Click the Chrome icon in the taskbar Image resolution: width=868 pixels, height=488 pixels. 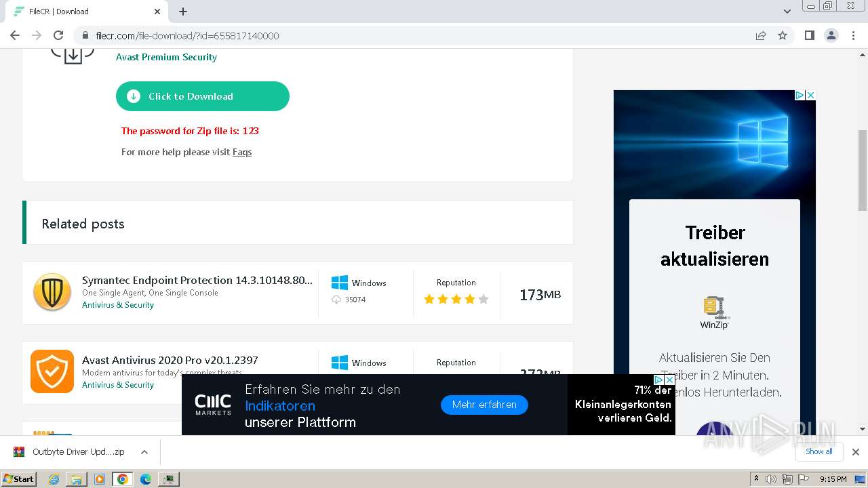coord(123,479)
